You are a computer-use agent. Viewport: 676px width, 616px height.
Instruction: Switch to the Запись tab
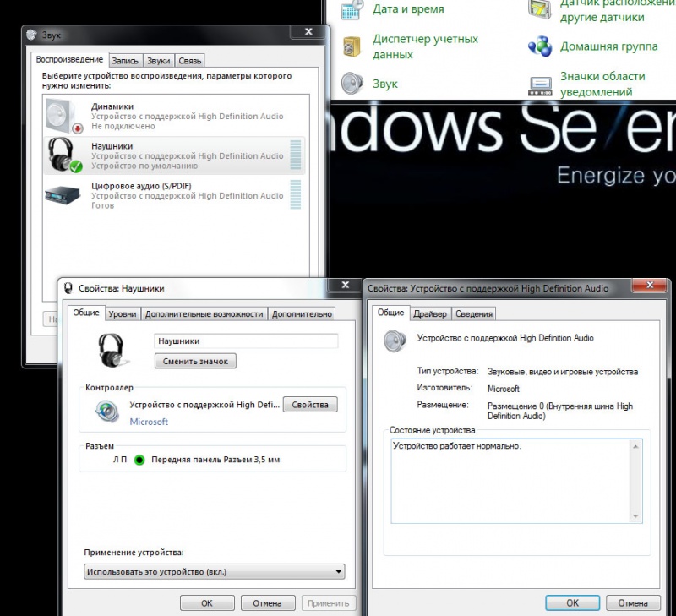[125, 61]
